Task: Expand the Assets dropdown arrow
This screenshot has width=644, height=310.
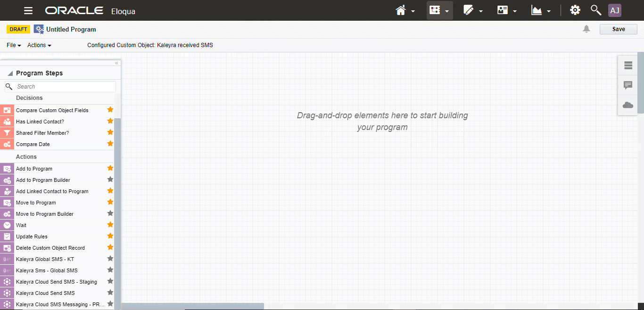Action: 481,11
